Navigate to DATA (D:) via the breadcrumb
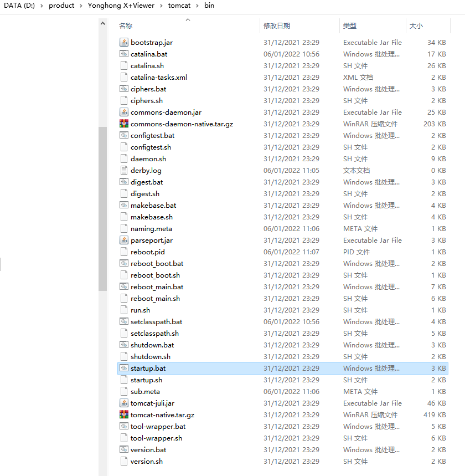This screenshot has width=465, height=476. tap(20, 6)
